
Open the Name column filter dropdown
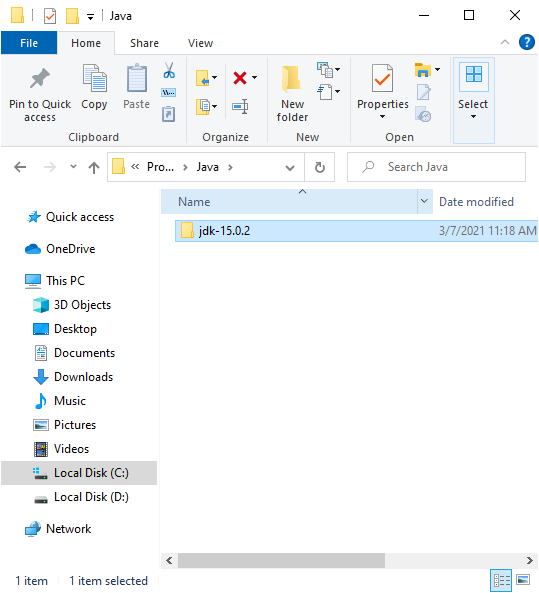click(x=424, y=201)
